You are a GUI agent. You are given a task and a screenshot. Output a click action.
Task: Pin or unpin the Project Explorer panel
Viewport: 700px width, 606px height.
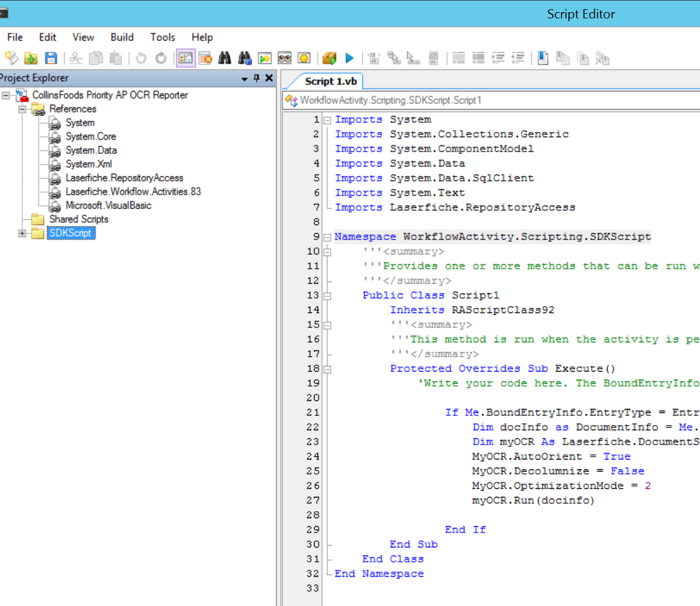tap(257, 78)
